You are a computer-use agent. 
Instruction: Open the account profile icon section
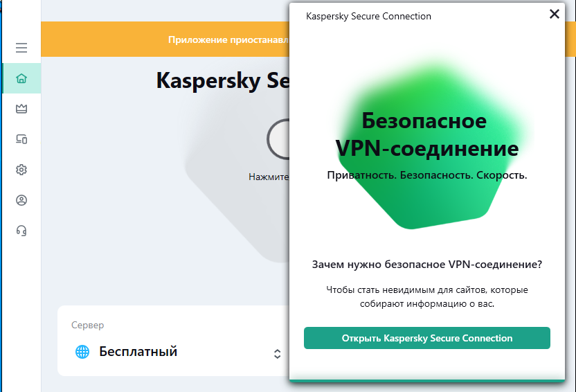pos(21,200)
